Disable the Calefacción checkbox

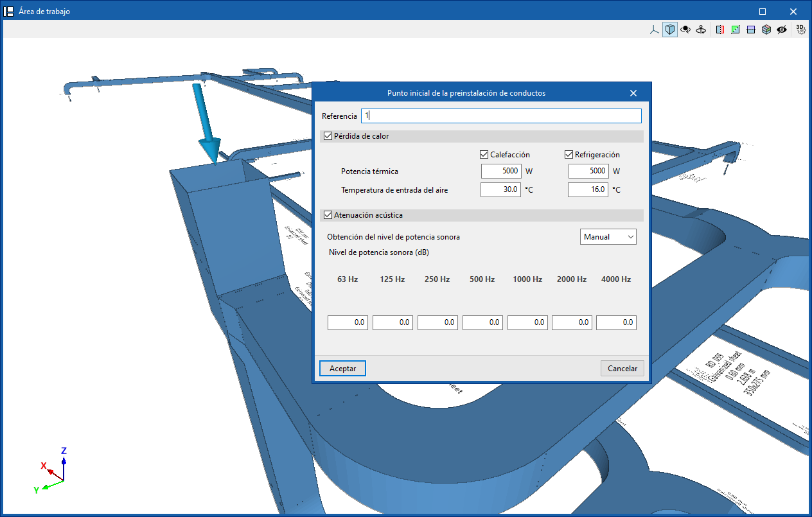(484, 155)
